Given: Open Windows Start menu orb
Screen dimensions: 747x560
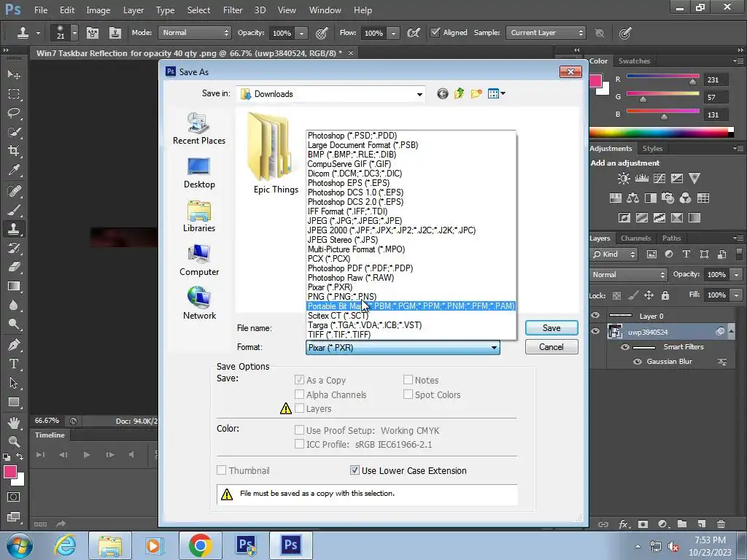Looking at the screenshot, I should coord(20,545).
